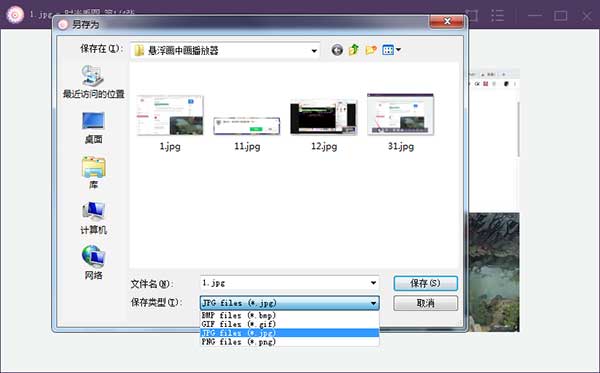Open the view menu icon in dialog toolbar
Image resolution: width=600 pixels, height=373 pixels.
pos(391,50)
